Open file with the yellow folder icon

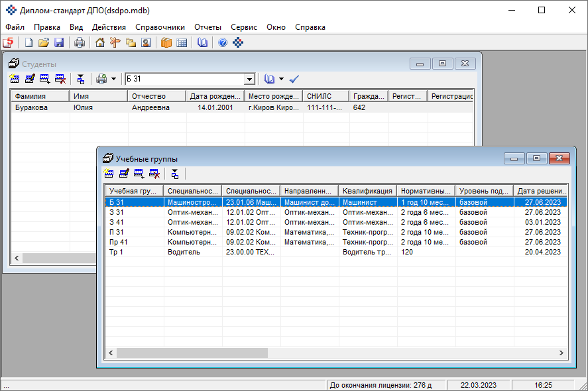coord(44,43)
